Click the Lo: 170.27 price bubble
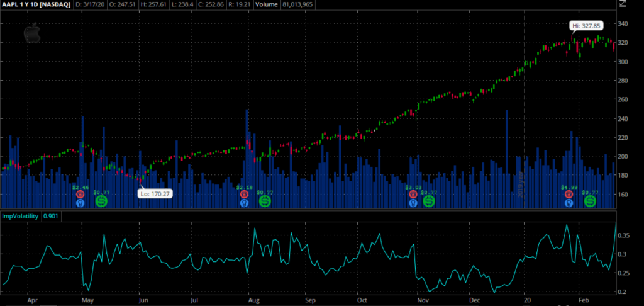Screen dimensions: 644x306 [x=155, y=193]
